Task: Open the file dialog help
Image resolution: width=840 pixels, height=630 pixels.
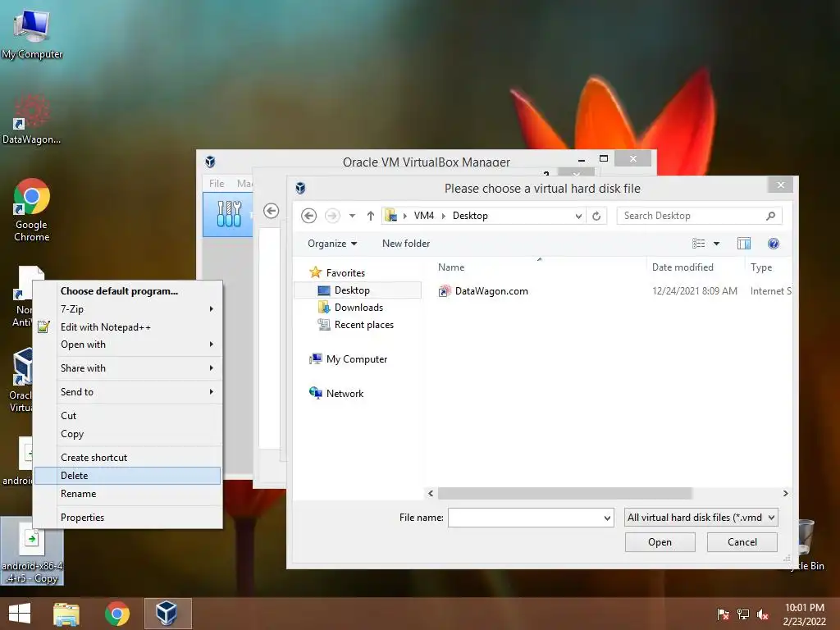Action: point(773,244)
